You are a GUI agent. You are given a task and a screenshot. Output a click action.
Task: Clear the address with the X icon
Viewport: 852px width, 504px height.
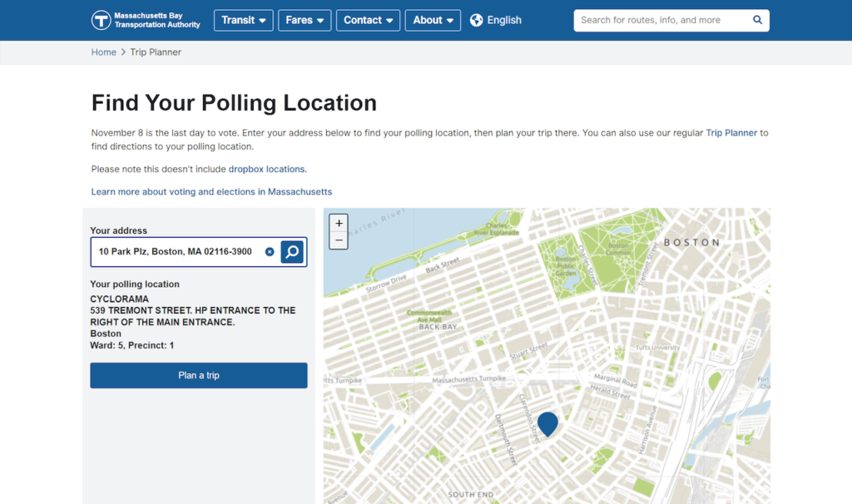(270, 251)
